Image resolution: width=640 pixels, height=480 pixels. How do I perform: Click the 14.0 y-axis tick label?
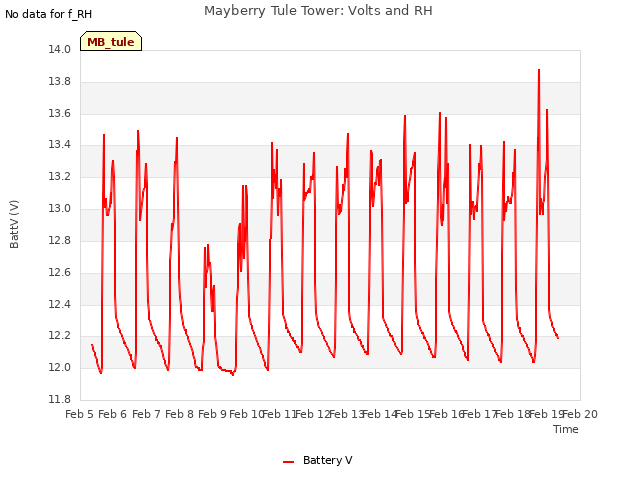60,49
